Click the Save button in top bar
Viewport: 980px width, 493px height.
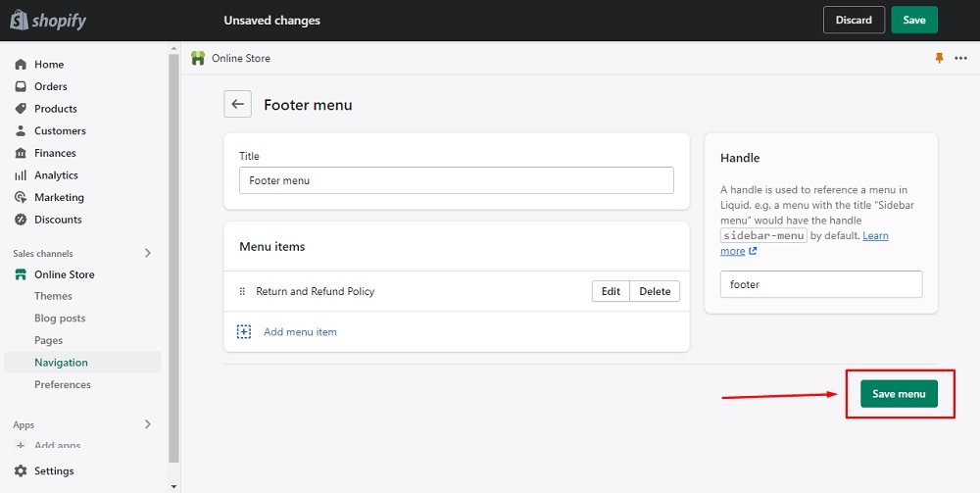point(914,20)
